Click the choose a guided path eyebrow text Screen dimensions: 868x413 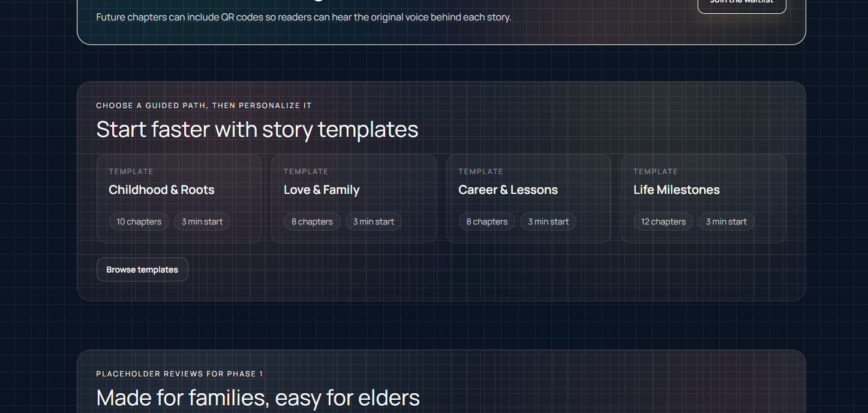coord(204,105)
